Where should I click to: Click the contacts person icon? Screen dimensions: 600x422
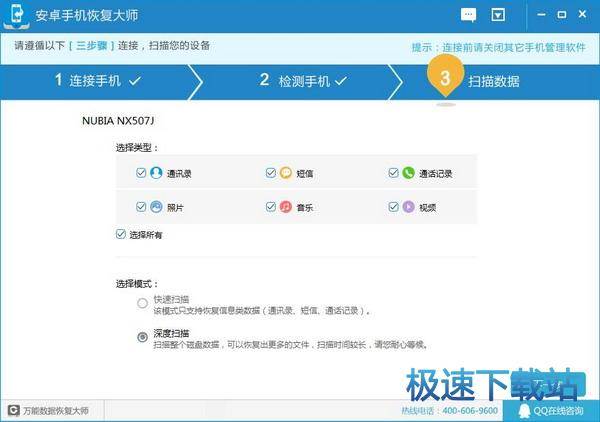[156, 173]
